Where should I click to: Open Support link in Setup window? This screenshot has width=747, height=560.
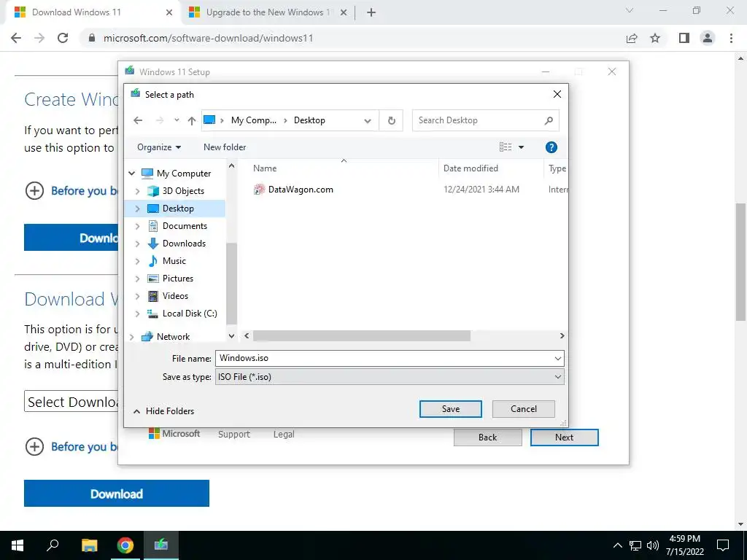tap(234, 435)
